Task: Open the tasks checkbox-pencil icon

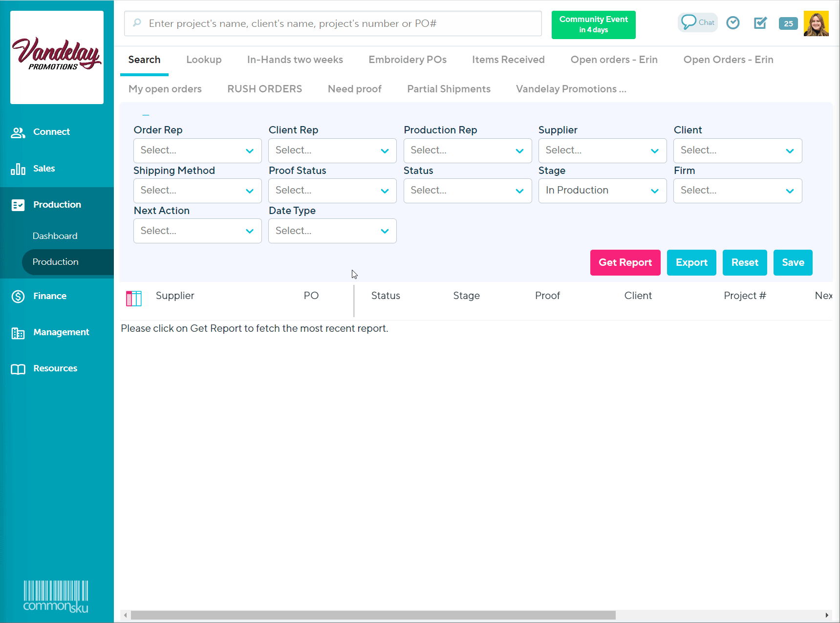Action: point(760,23)
